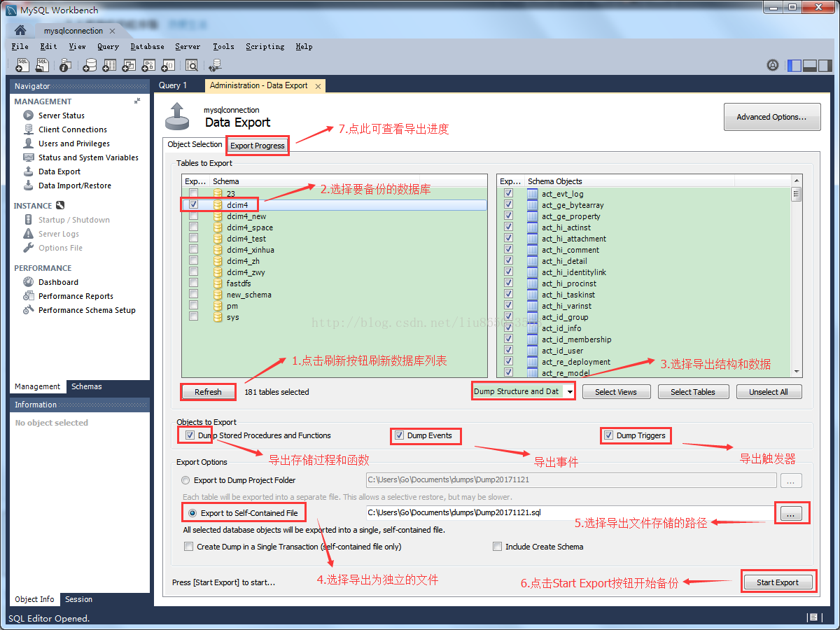Open Status and System Variables
The width and height of the screenshot is (840, 630).
pyautogui.click(x=88, y=157)
